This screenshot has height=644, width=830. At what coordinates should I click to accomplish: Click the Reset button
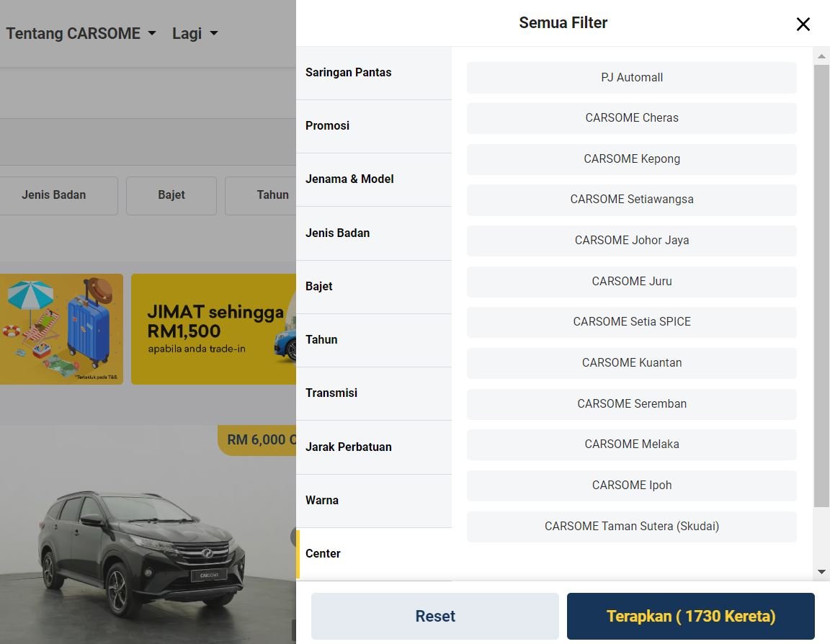point(434,616)
